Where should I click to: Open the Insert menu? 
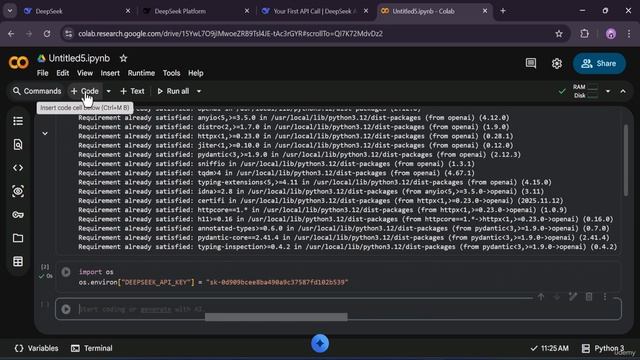click(110, 73)
